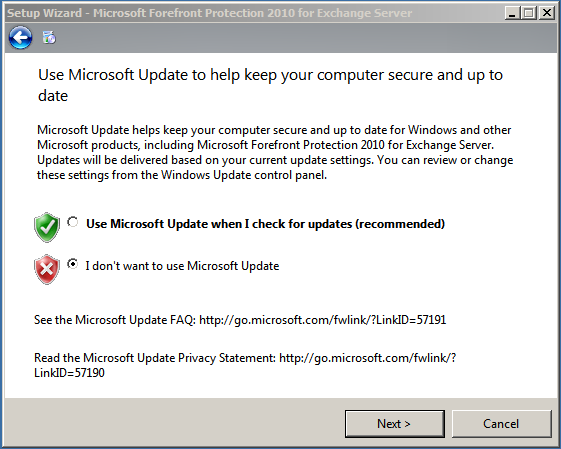Proceed with the Next button

click(x=395, y=424)
